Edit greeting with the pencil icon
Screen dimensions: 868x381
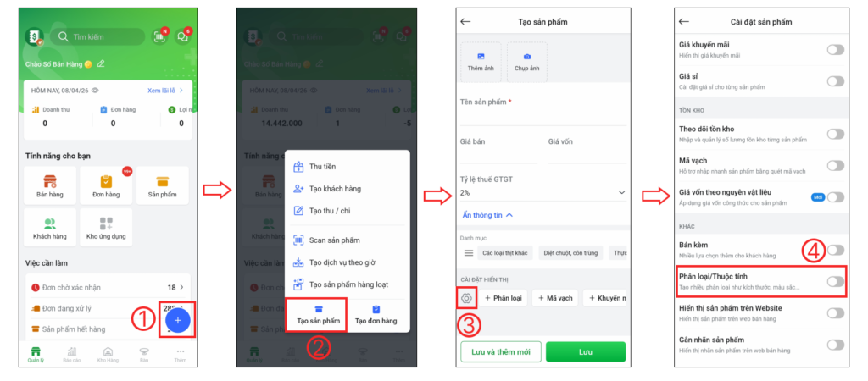[101, 63]
